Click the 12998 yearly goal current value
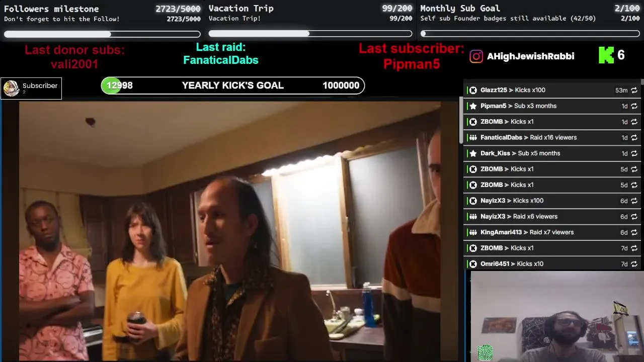The height and width of the screenshot is (362, 644). tap(119, 85)
